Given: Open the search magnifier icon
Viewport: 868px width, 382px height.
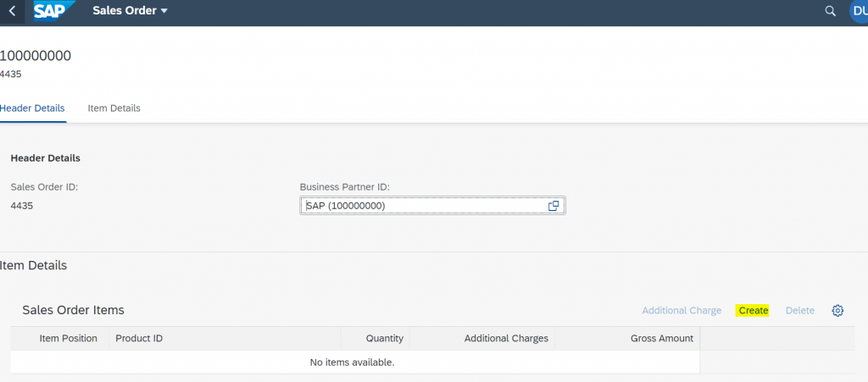Looking at the screenshot, I should tap(831, 11).
